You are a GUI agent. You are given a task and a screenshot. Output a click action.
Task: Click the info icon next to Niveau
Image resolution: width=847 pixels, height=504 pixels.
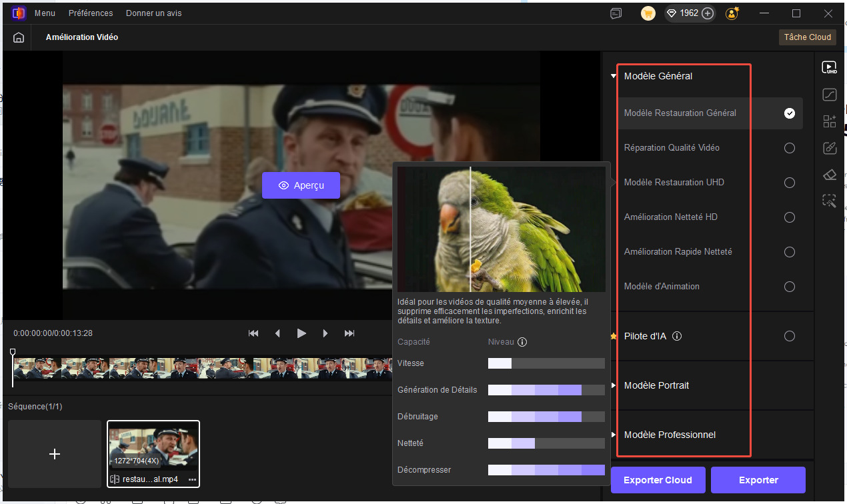pyautogui.click(x=522, y=342)
